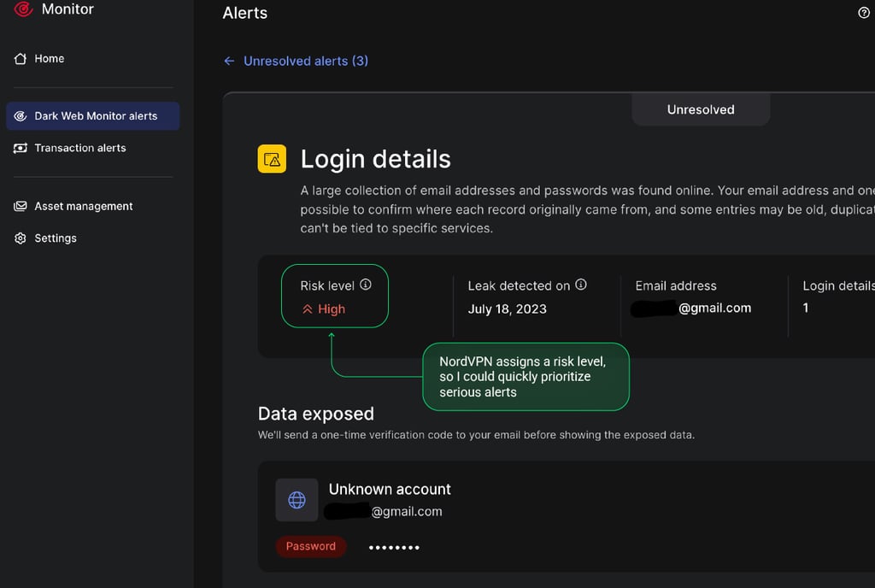Click the red Password tag

coord(311,546)
